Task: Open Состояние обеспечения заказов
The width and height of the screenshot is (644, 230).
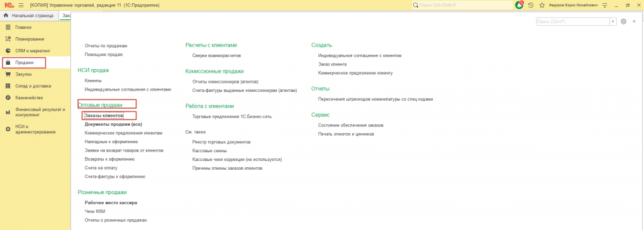Action: pyautogui.click(x=351, y=125)
